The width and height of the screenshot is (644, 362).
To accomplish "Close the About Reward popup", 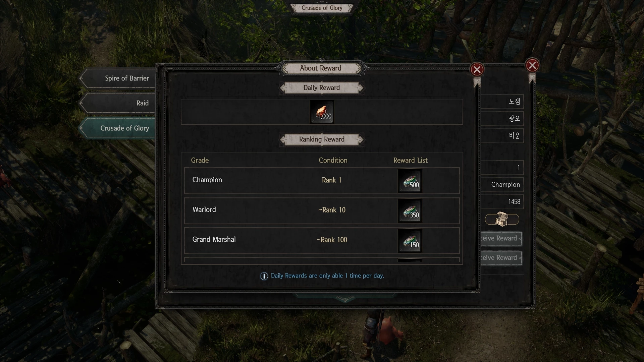I will [x=477, y=69].
